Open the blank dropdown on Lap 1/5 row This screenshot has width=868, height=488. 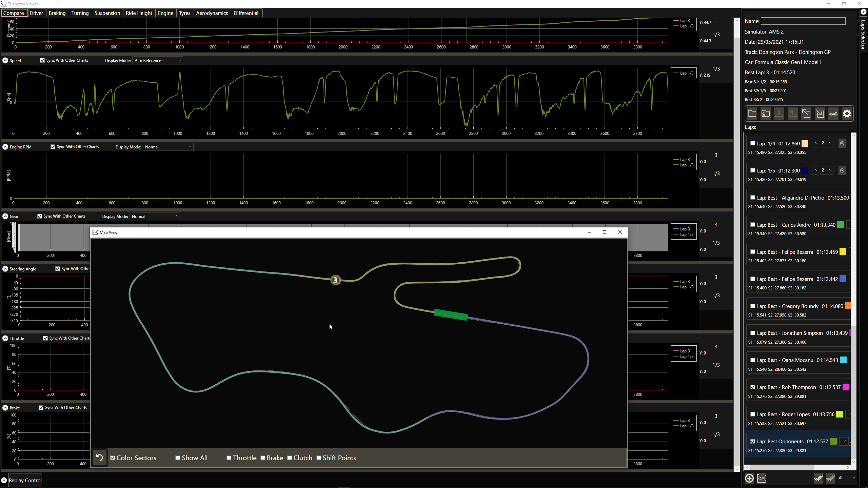(816, 170)
